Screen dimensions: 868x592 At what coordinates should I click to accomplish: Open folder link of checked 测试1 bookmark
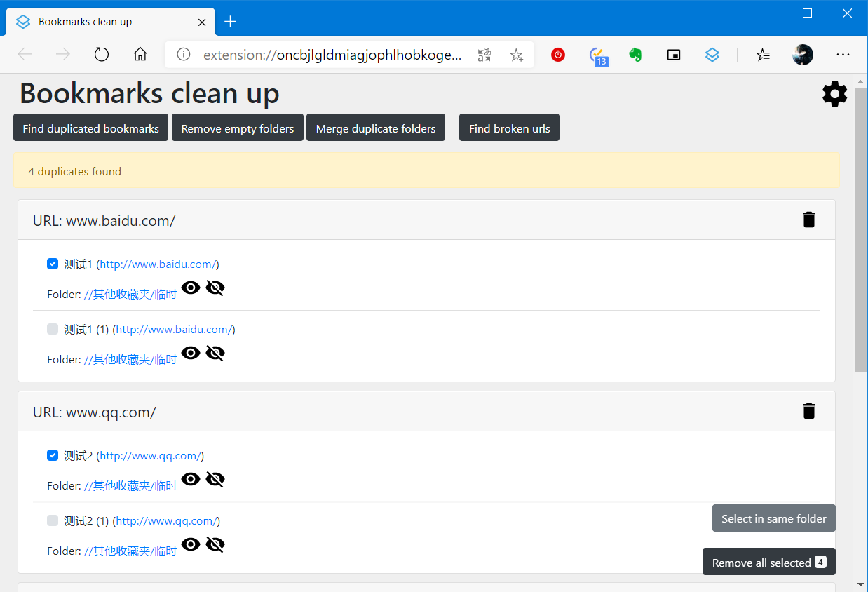130,295
